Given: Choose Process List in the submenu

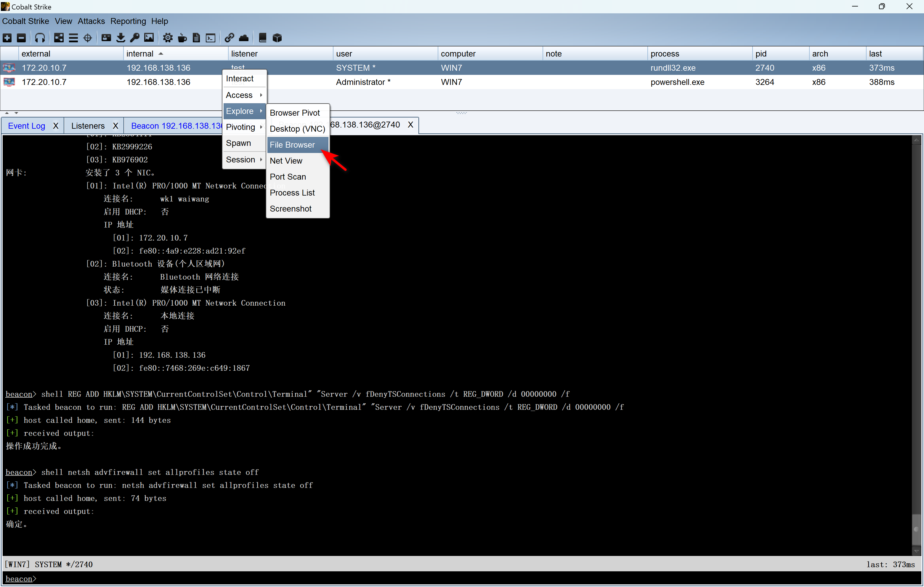Looking at the screenshot, I should (292, 193).
